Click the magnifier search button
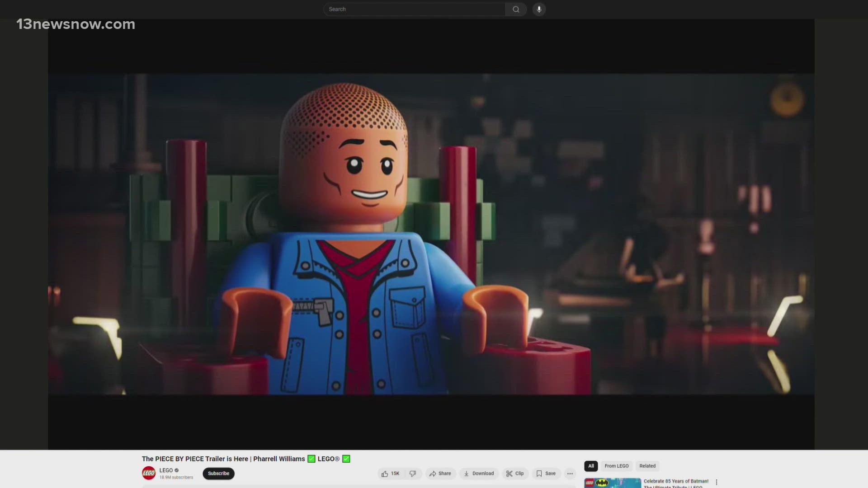This screenshot has width=868, height=488. pyautogui.click(x=516, y=9)
